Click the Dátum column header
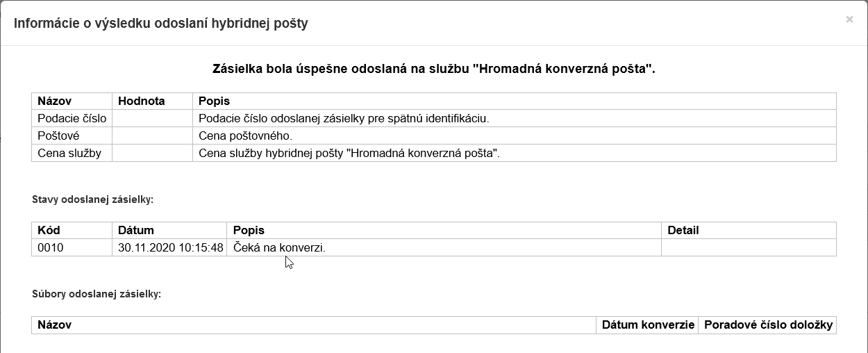The height and width of the screenshot is (353, 868). 136,230
